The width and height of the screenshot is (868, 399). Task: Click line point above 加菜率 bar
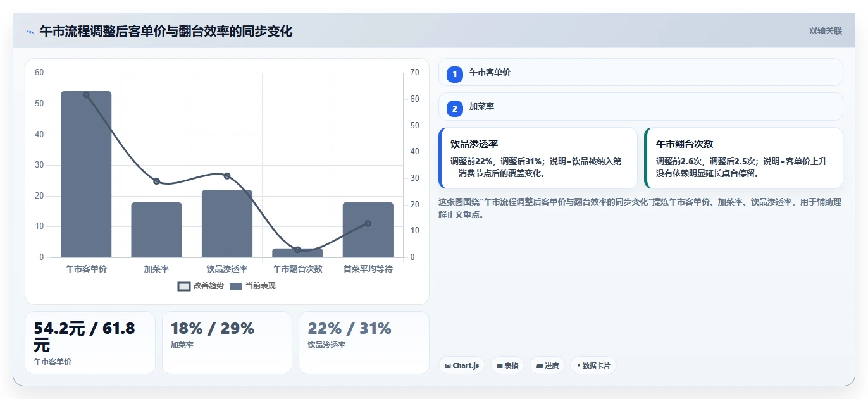pos(157,181)
